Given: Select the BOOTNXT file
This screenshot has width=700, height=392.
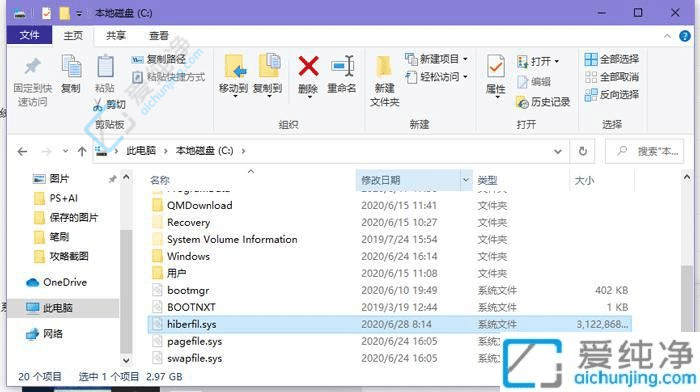Looking at the screenshot, I should [191, 307].
